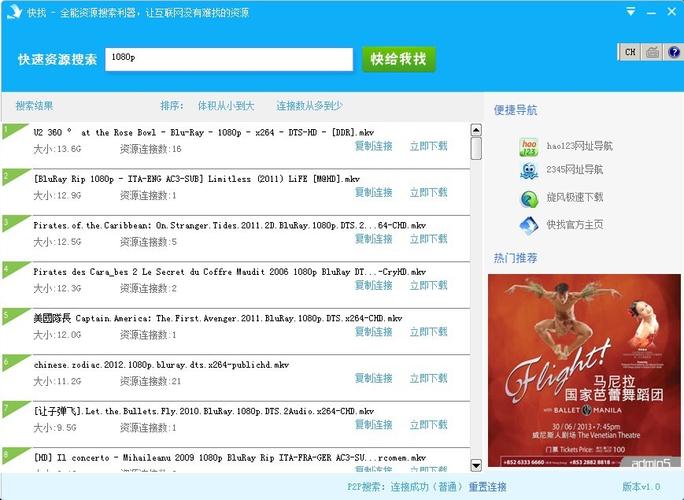Click 立即下载 for chinese.zodiac.2012 result
Screen dimensions: 684x500
click(428, 379)
